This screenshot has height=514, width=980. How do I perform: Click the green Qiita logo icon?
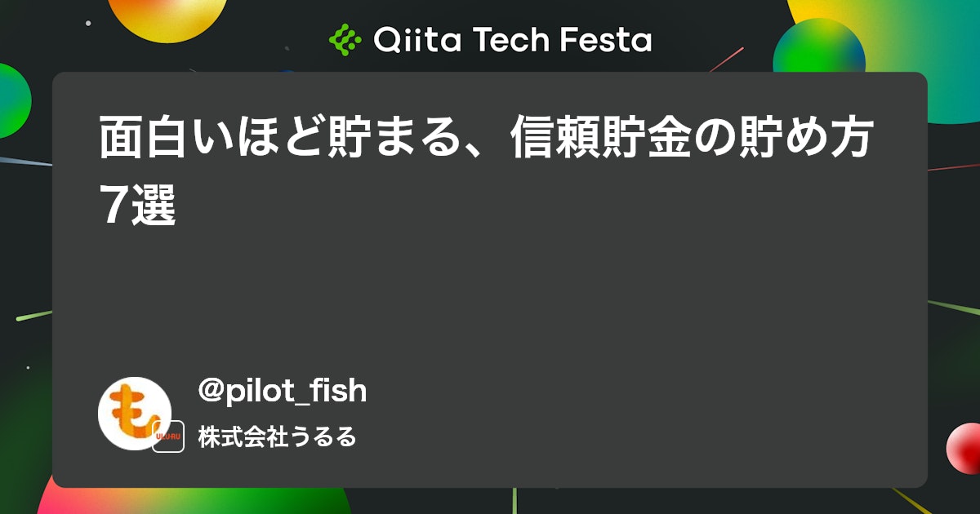(345, 38)
